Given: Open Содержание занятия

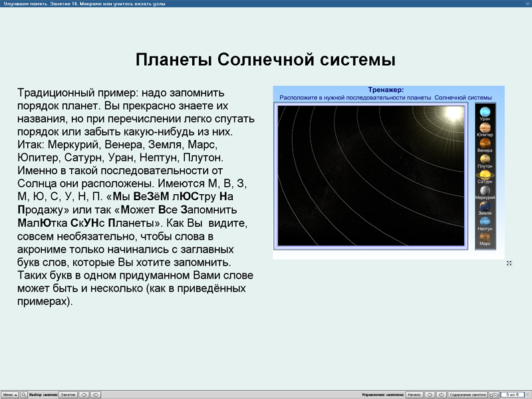Looking at the screenshot, I should [467, 394].
